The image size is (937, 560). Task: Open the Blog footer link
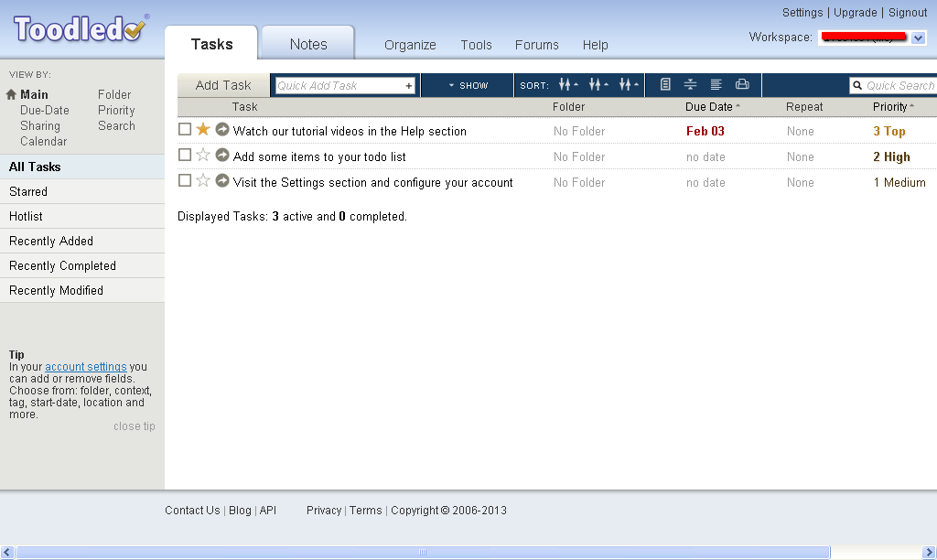point(240,511)
